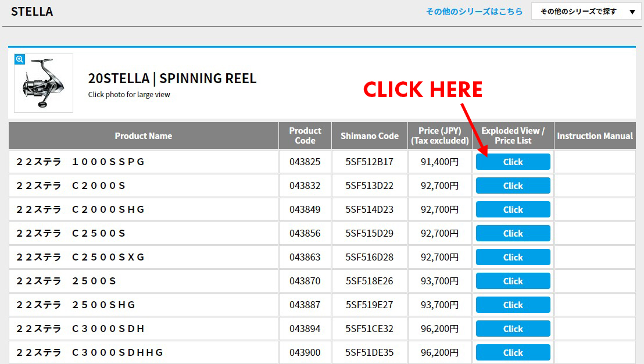644x364 pixels.
Task: Click exploded view button for C3000SDHHG
Action: point(513,352)
